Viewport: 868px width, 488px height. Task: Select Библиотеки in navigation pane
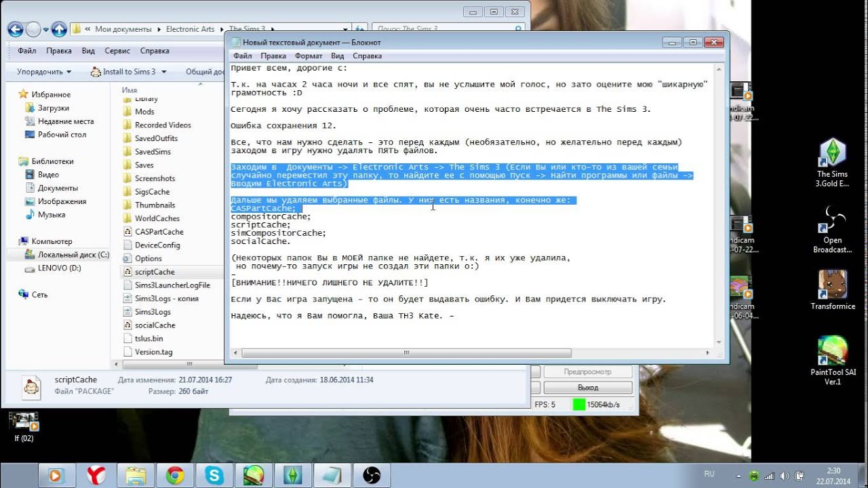click(52, 161)
